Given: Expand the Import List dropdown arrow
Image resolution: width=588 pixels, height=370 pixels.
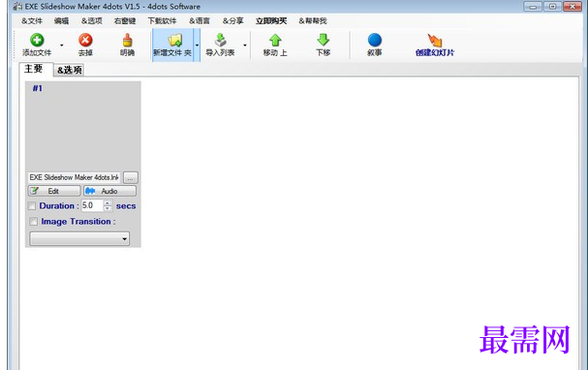Looking at the screenshot, I should point(245,46).
